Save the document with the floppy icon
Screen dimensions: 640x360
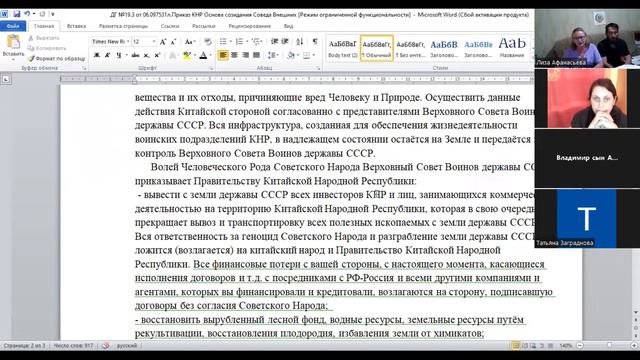tap(17, 14)
